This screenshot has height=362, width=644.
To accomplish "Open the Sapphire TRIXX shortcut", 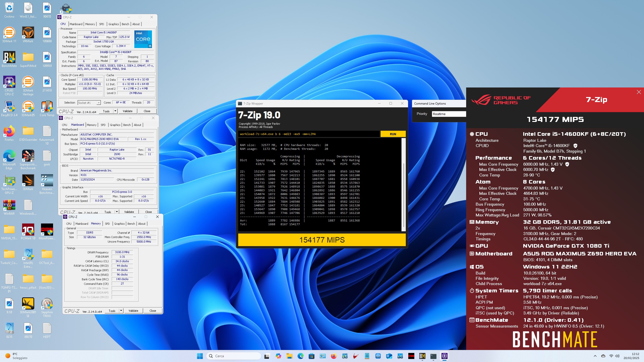I will 47,307.
